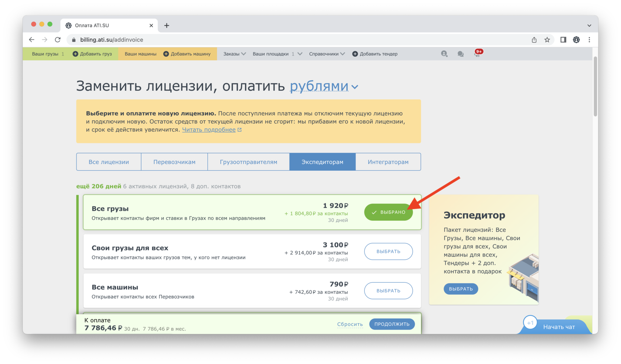The height and width of the screenshot is (364, 621).
Task: Click the 7 786,46 ₽ total amount
Action: pos(103,328)
